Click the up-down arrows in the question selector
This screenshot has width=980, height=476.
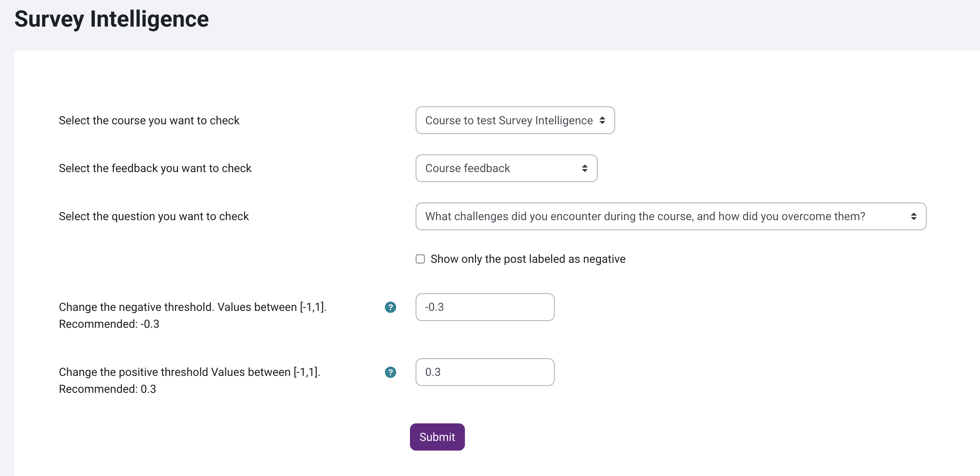pos(914,216)
